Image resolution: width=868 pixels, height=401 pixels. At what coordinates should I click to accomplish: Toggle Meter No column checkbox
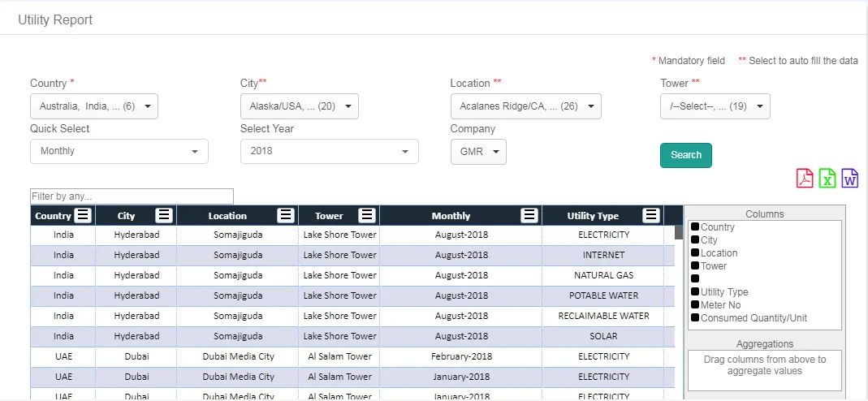pos(695,305)
